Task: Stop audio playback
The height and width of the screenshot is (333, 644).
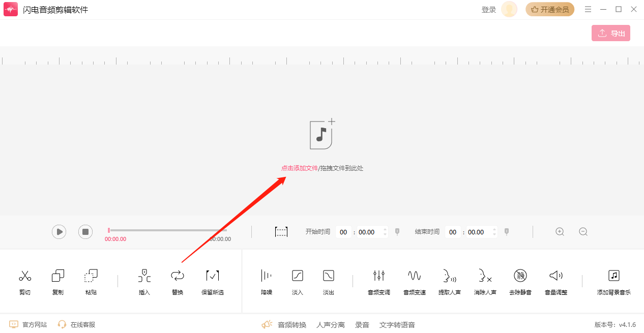Action: [x=85, y=232]
